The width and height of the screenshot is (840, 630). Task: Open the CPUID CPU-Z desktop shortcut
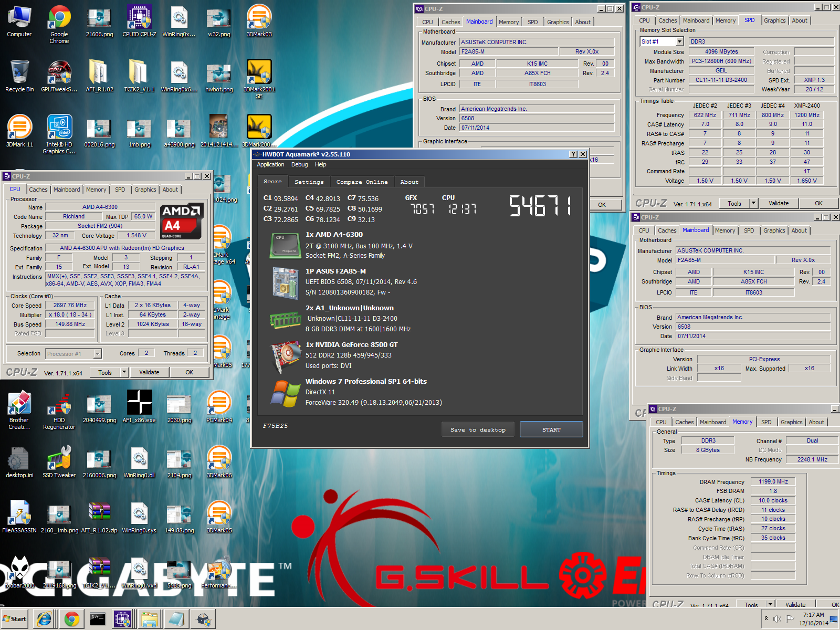(x=139, y=22)
